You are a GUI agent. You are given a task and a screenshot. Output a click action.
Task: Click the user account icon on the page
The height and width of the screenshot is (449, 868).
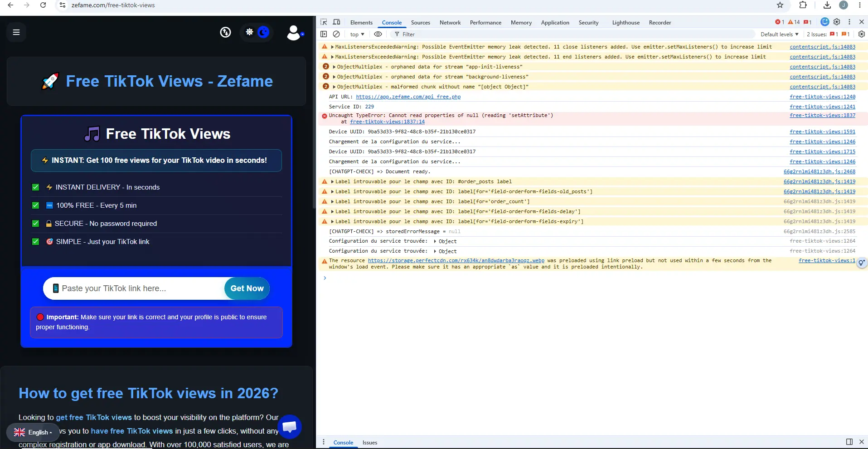pyautogui.click(x=295, y=33)
